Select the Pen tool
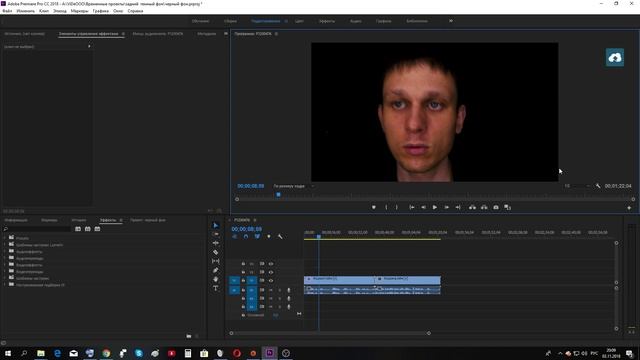Viewport: 640px width, 360px height. [x=216, y=270]
